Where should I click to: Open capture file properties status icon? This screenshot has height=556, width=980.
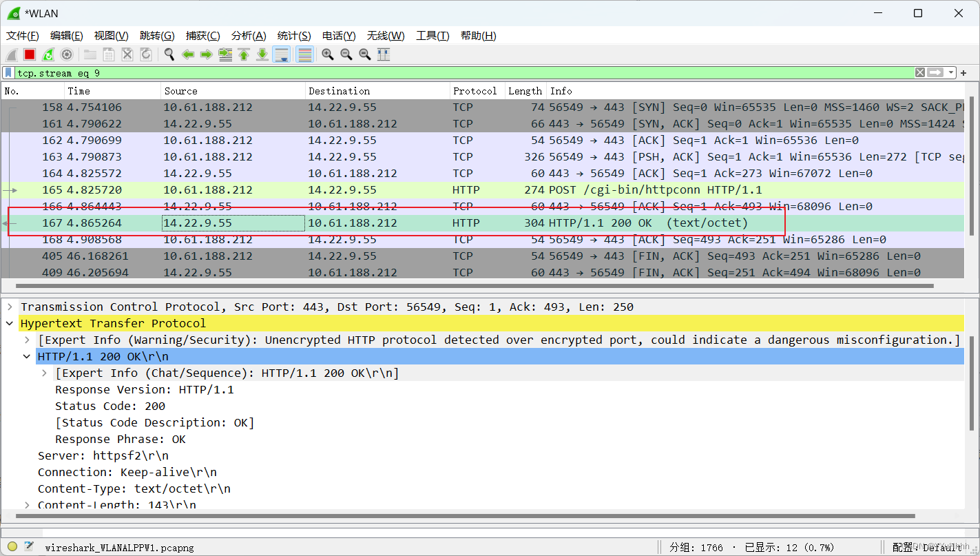coord(29,547)
